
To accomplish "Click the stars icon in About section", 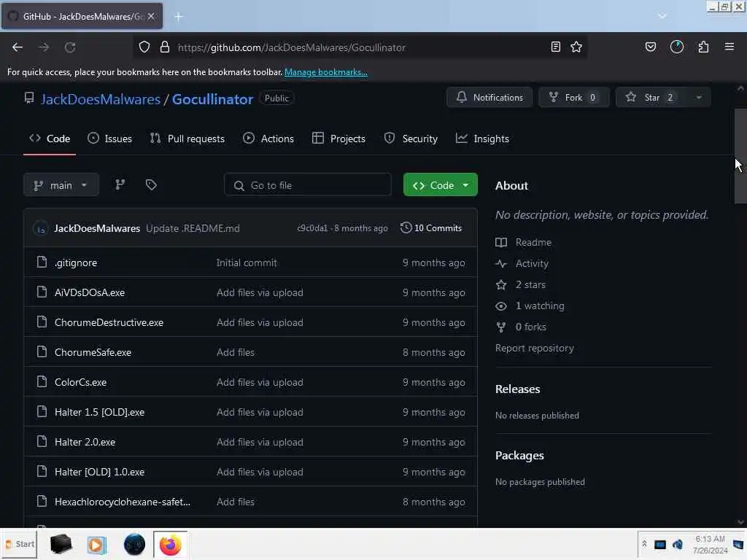I will (501, 285).
